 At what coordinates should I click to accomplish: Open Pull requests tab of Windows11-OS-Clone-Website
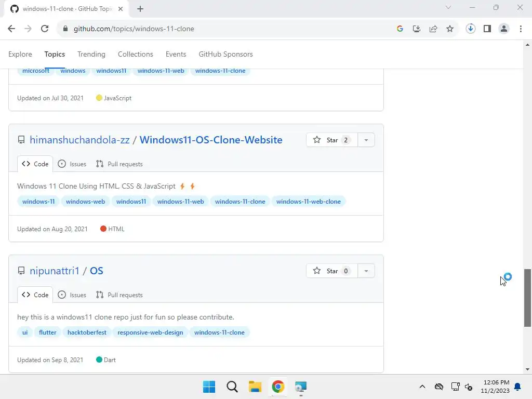(119, 164)
